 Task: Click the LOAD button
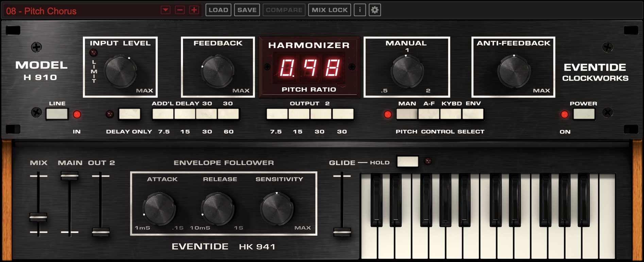[x=218, y=10]
